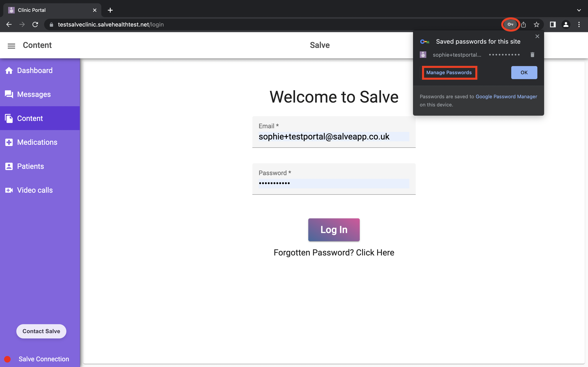Open the browser profile avatar
The height and width of the screenshot is (367, 588).
point(566,24)
